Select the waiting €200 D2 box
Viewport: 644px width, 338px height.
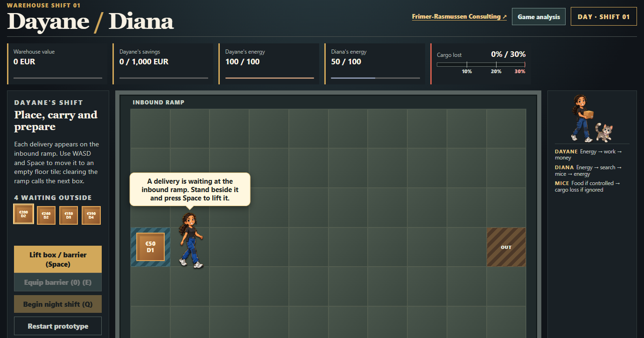coord(23,214)
